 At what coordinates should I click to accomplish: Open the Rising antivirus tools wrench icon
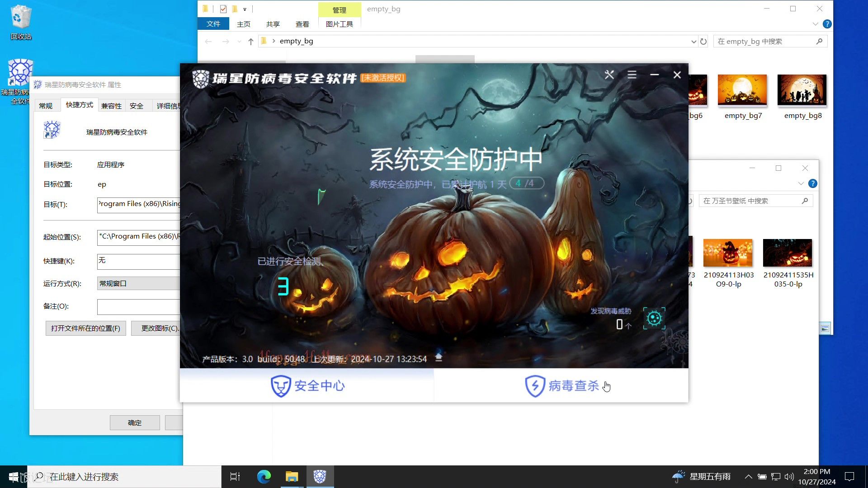pos(609,75)
